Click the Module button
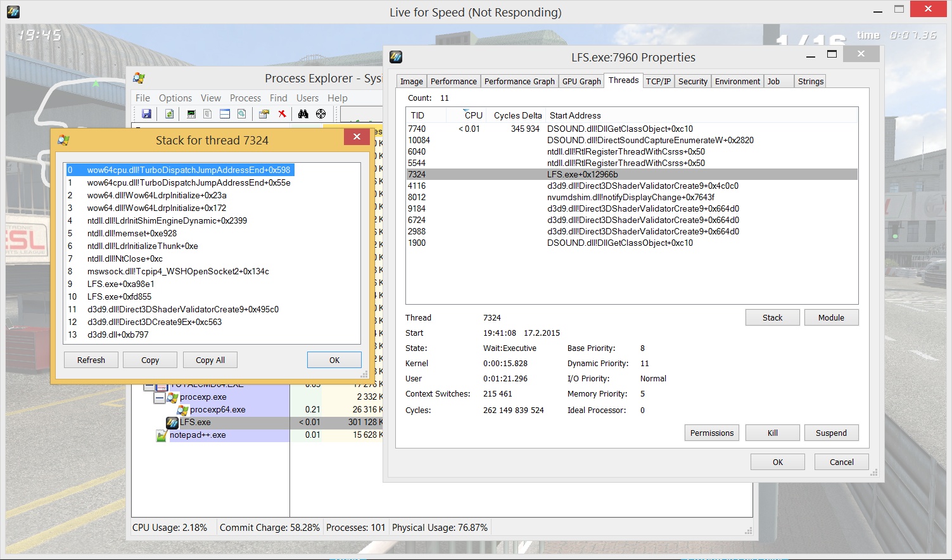 click(x=831, y=317)
